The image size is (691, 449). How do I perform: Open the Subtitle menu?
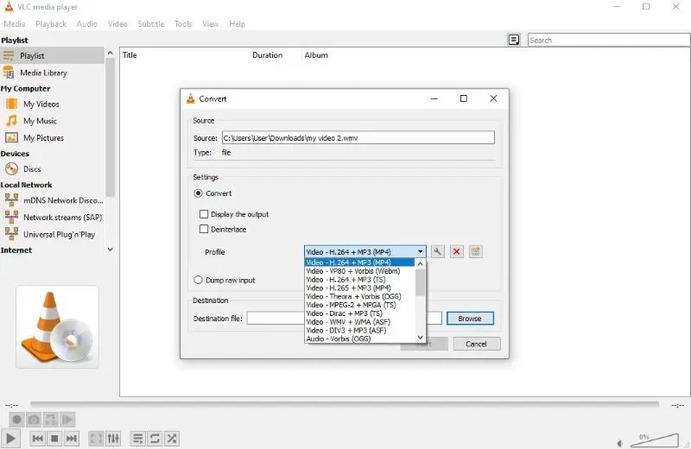click(151, 24)
